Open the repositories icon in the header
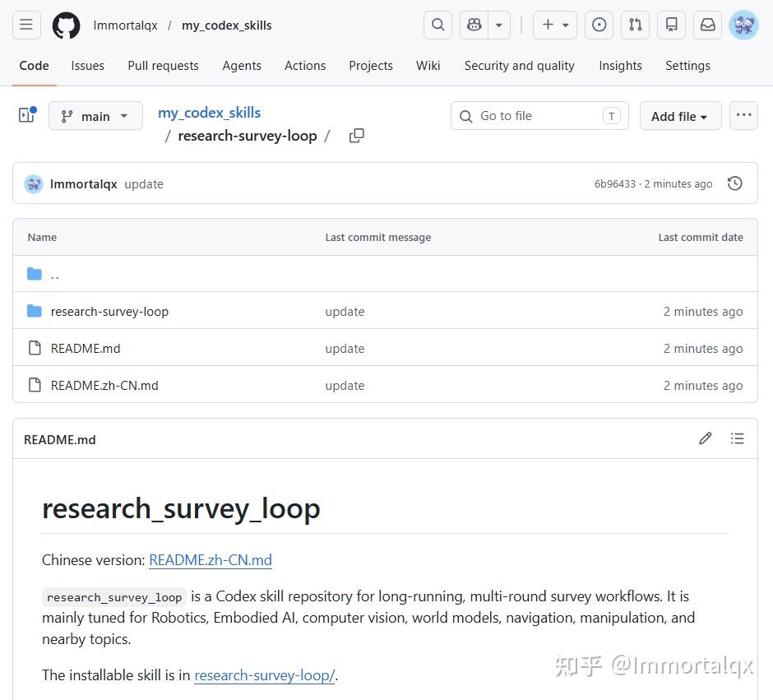 [672, 25]
